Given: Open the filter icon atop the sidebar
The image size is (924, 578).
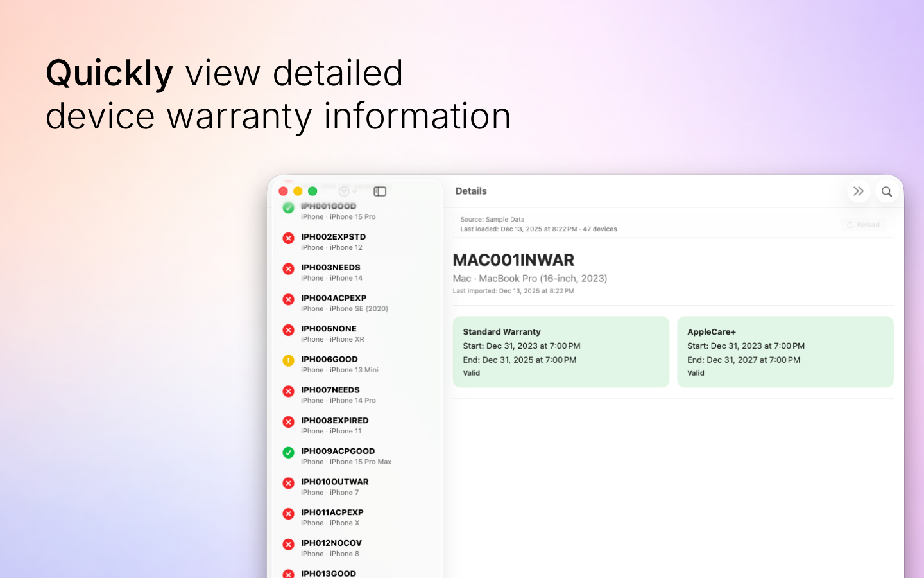Looking at the screenshot, I should click(x=344, y=191).
